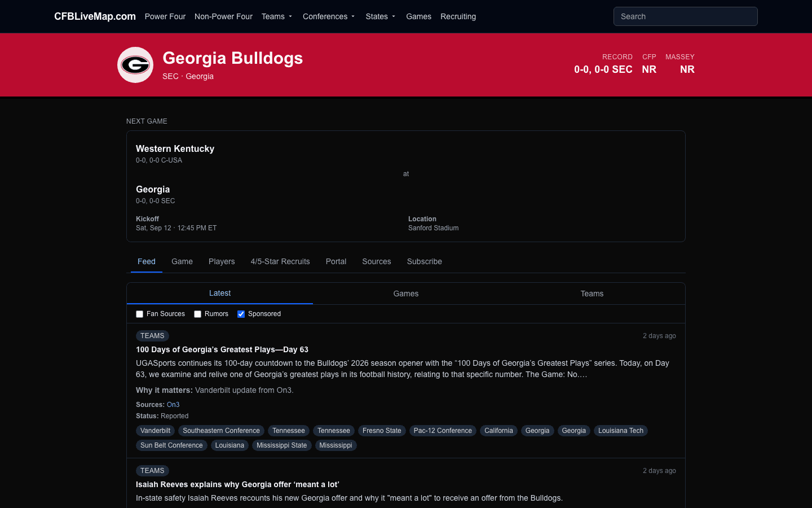The width and height of the screenshot is (812, 508).
Task: Open the Recruiting page
Action: [458, 16]
